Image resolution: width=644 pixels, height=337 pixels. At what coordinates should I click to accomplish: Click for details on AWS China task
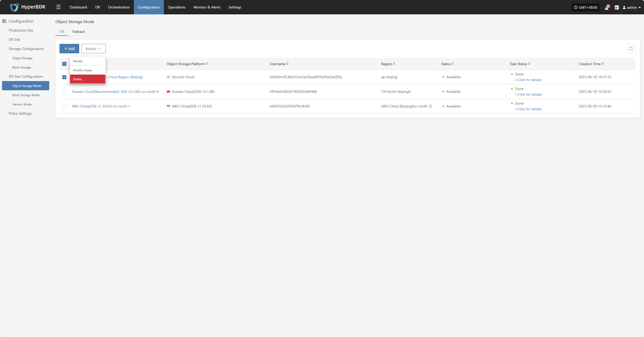click(528, 109)
